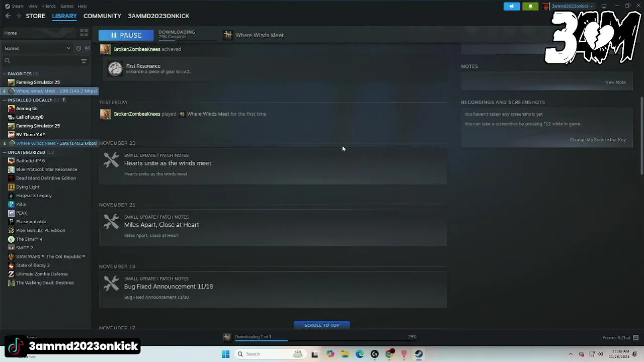Viewport: 644px width, 362px height.
Task: Open the Friends menu
Action: 49,6
